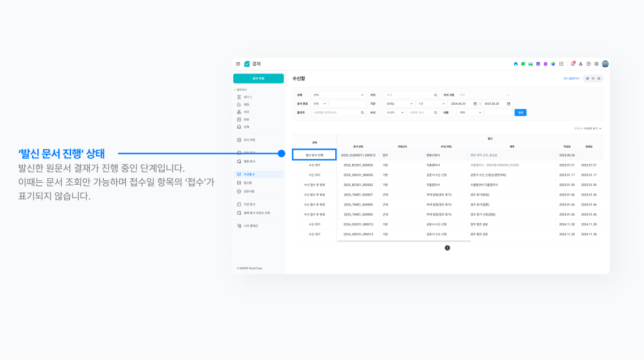Open the 회사 홈페이지 link
644x360 pixels.
click(x=571, y=79)
